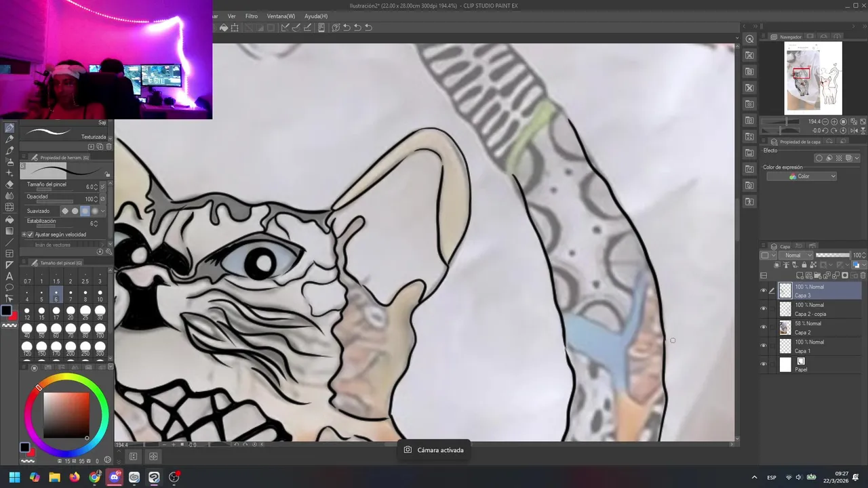868x488 pixels.
Task: Open the Ayuda(H) menu
Action: 316,16
